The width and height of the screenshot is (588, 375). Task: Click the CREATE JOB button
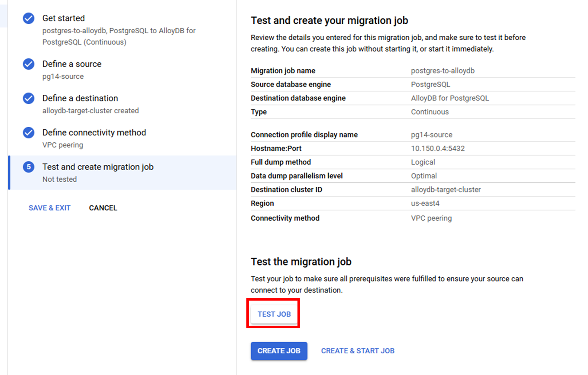pyautogui.click(x=279, y=351)
